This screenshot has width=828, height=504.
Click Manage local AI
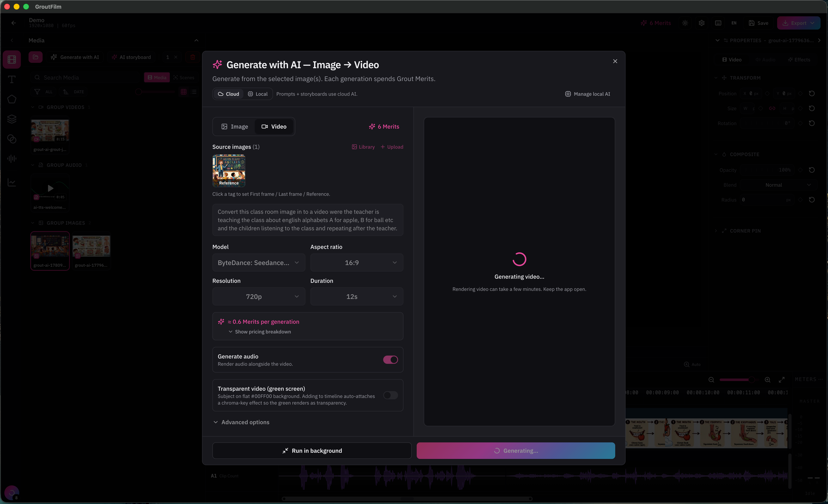tap(588, 94)
